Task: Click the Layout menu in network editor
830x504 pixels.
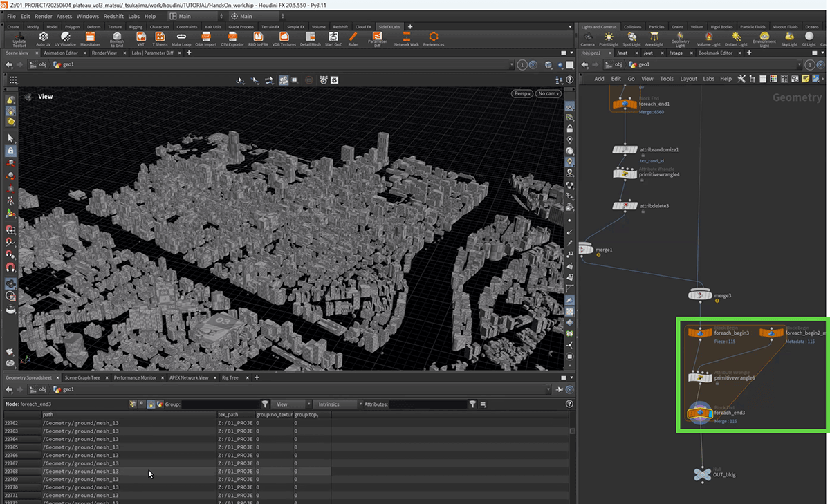Action: click(x=688, y=79)
